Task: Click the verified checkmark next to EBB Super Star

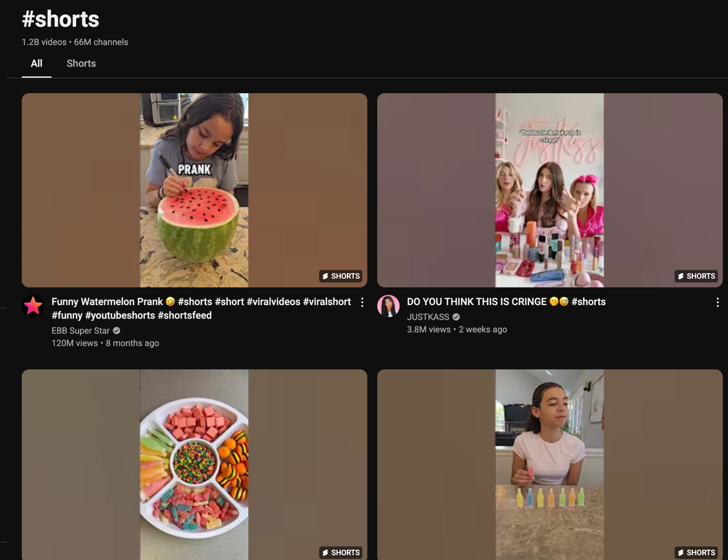Action: click(x=117, y=331)
